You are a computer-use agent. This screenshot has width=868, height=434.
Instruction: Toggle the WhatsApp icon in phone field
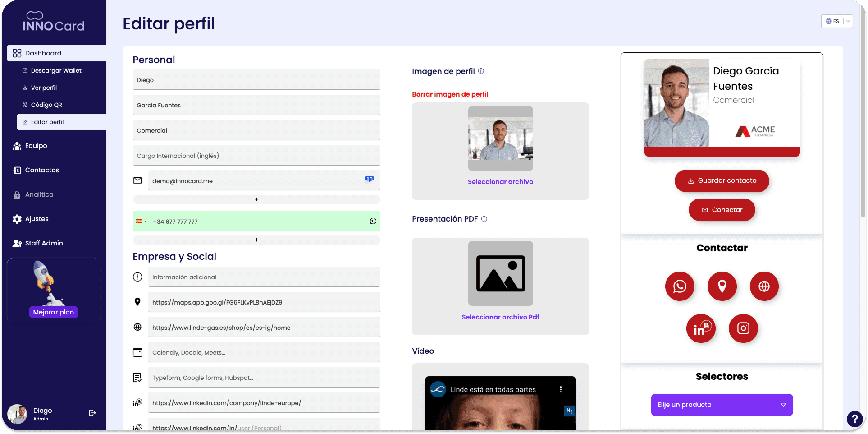[x=373, y=222]
